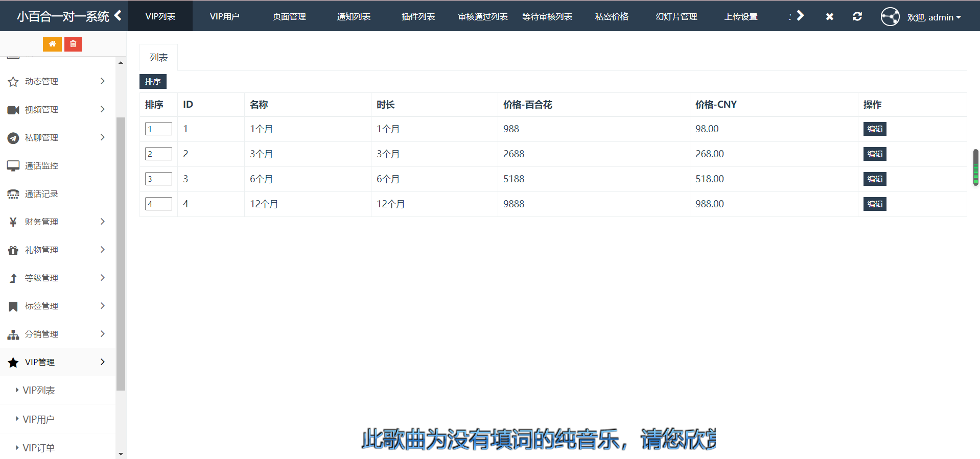This screenshot has width=980, height=459.
Task: Switch to the VIP用户 top tab
Action: pyautogui.click(x=224, y=16)
